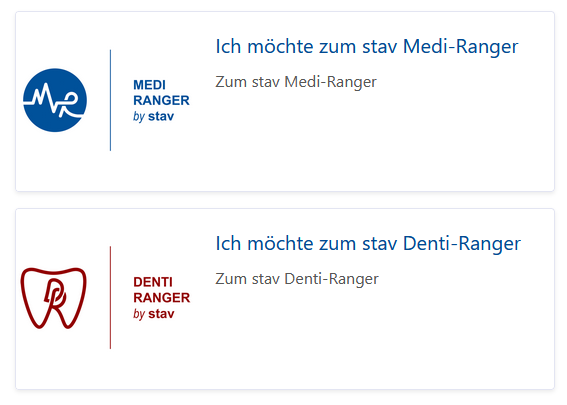
Task: Open "Ich möchte zum stav Medi-Ranger" heading link
Action: (367, 47)
